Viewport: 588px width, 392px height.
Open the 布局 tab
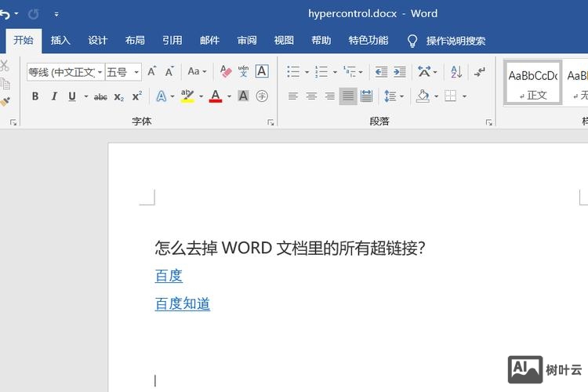(x=135, y=40)
